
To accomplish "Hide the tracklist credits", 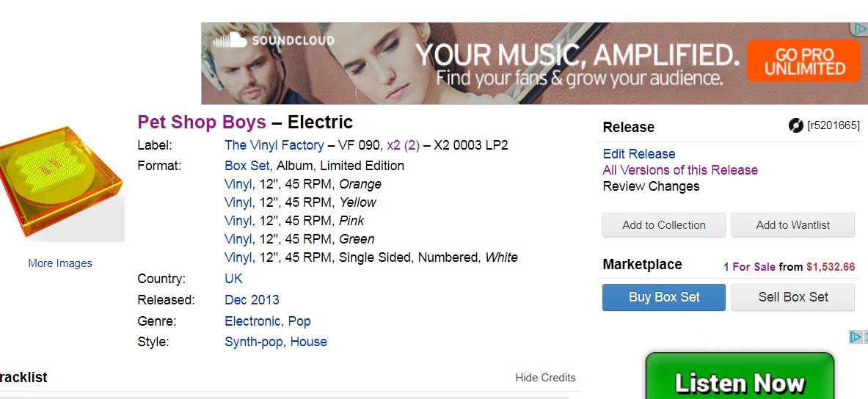I will tap(545, 378).
